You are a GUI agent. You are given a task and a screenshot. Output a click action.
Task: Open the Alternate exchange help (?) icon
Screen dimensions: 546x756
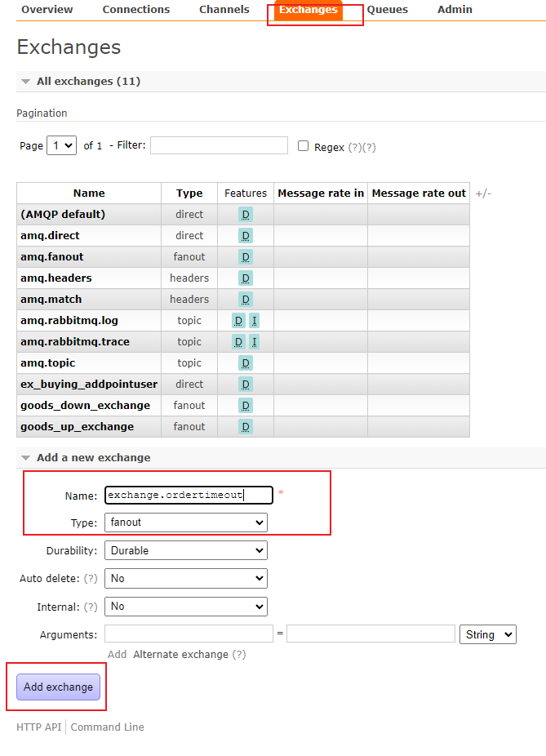point(239,654)
